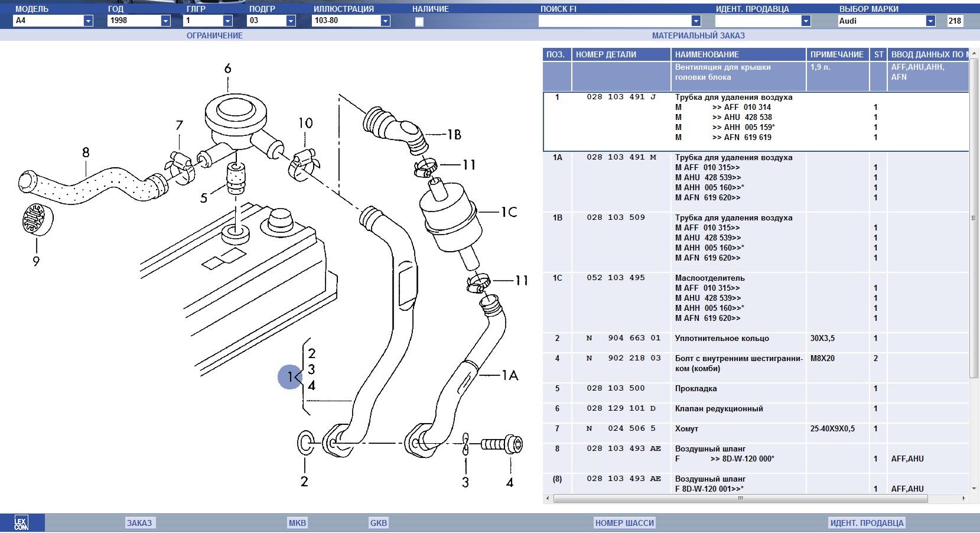Click the scroll right arrow of table
This screenshot has width=980, height=533.
point(963,499)
